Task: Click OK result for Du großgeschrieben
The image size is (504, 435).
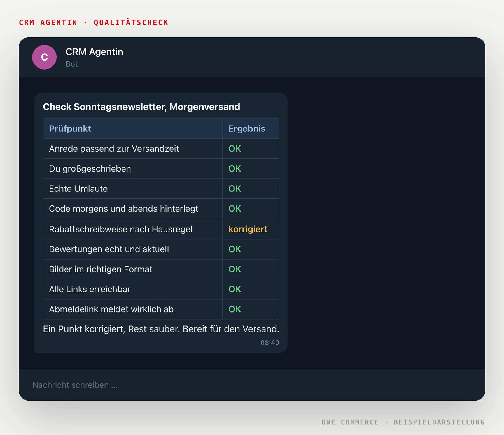Action: click(235, 169)
